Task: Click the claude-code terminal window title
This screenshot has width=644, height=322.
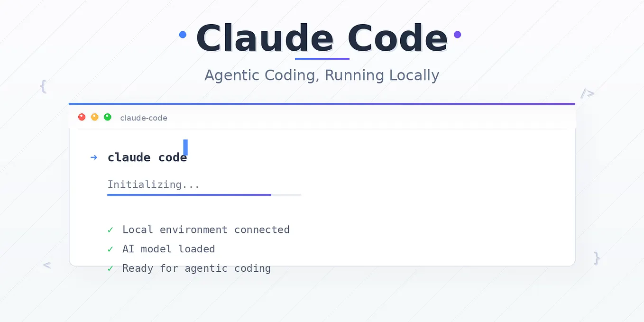Action: (x=144, y=118)
